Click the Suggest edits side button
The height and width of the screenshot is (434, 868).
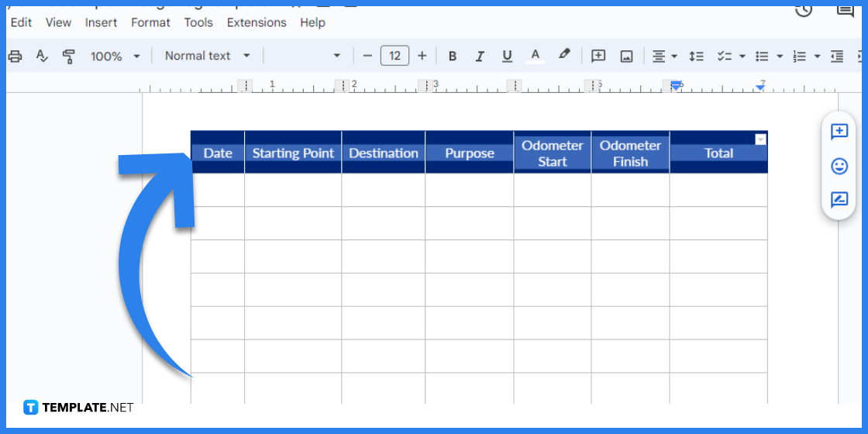(x=839, y=200)
